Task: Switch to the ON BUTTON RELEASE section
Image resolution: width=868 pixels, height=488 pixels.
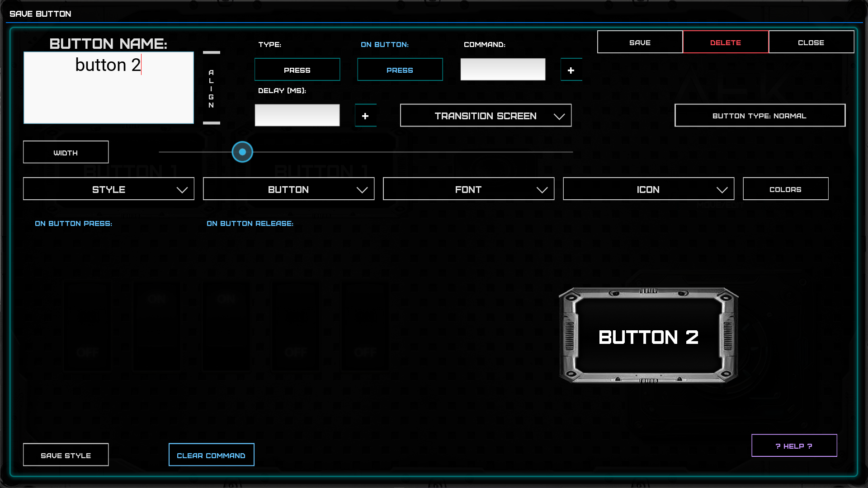Action: [x=250, y=223]
